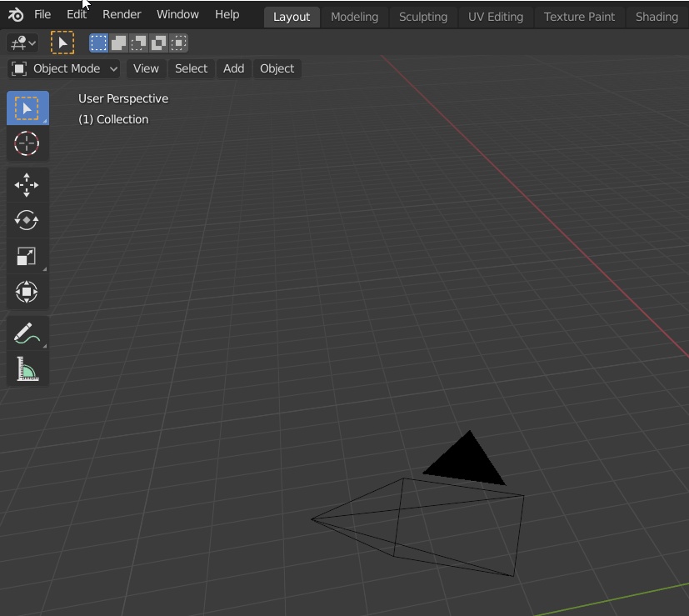Choose Invert existing selection mode
The image size is (689, 616).
[x=158, y=43]
